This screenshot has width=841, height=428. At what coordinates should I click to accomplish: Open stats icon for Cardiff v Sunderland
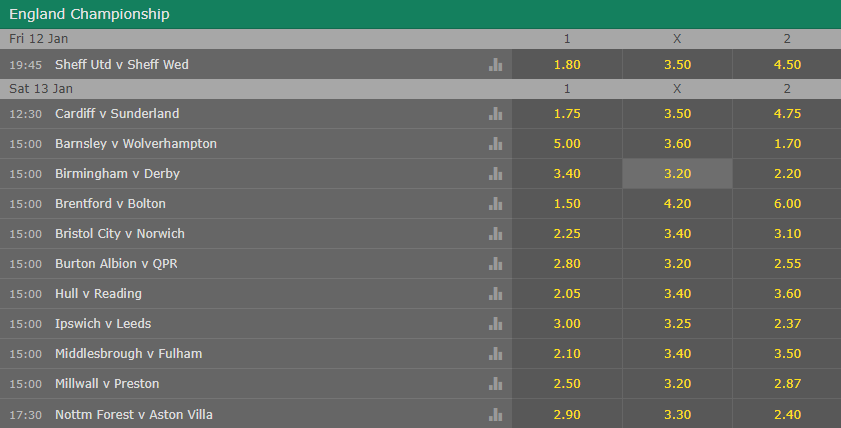(x=495, y=114)
